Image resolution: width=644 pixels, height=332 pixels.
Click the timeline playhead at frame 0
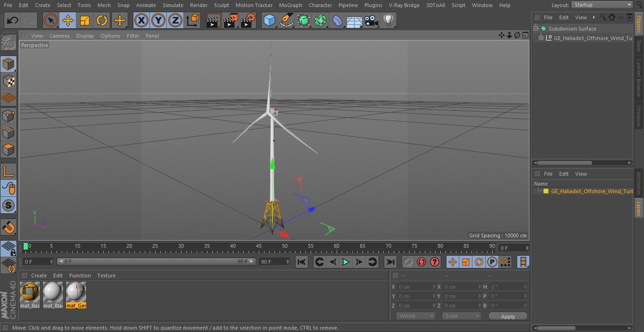click(x=26, y=246)
